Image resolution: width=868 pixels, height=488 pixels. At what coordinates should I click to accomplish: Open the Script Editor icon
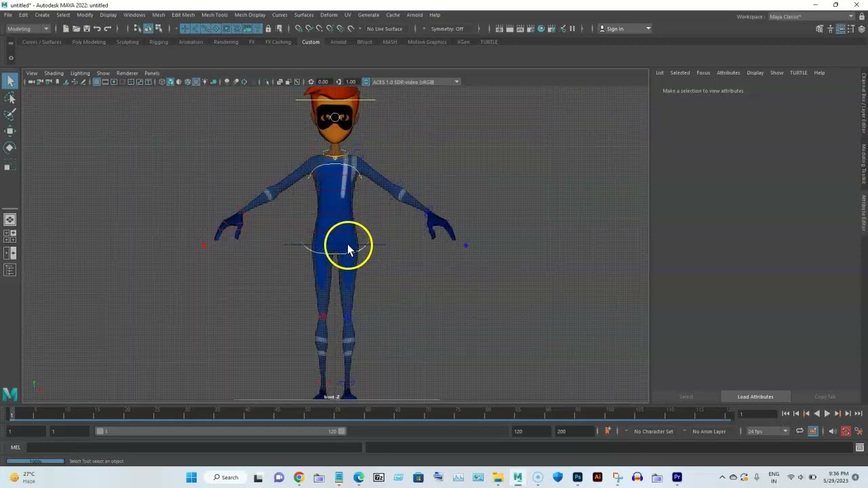860,447
